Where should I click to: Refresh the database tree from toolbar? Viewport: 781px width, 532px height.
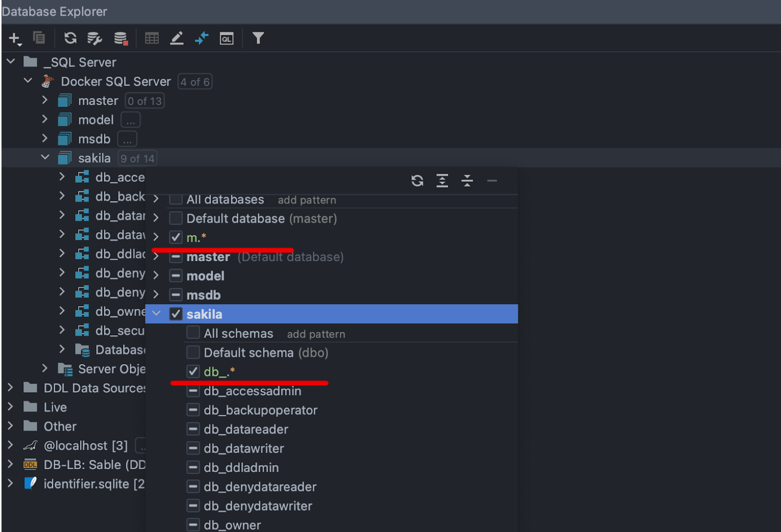[x=70, y=38]
